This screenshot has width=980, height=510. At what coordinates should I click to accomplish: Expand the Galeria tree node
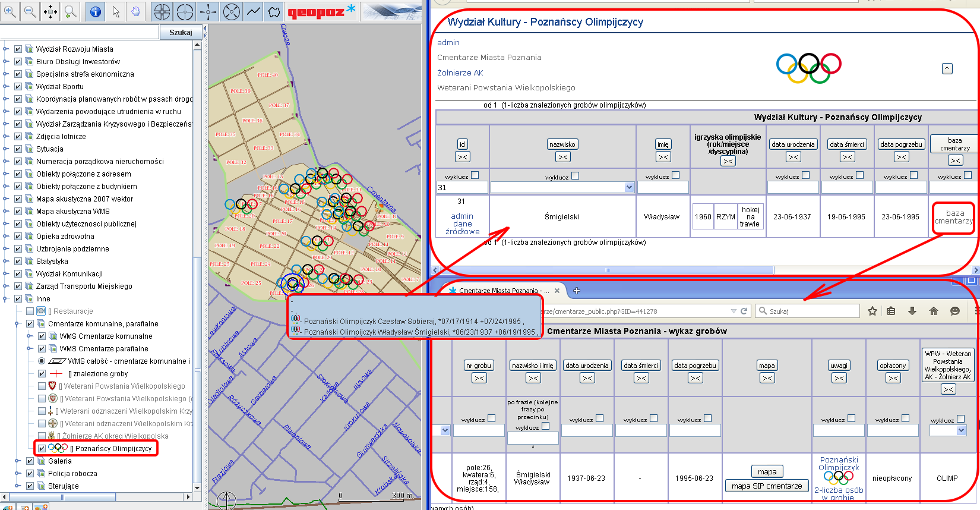17,461
